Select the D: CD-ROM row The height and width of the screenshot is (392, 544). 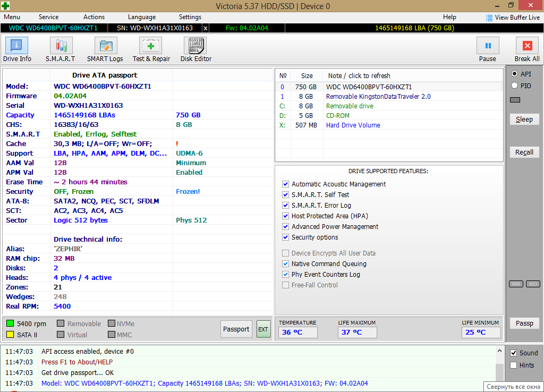point(389,115)
